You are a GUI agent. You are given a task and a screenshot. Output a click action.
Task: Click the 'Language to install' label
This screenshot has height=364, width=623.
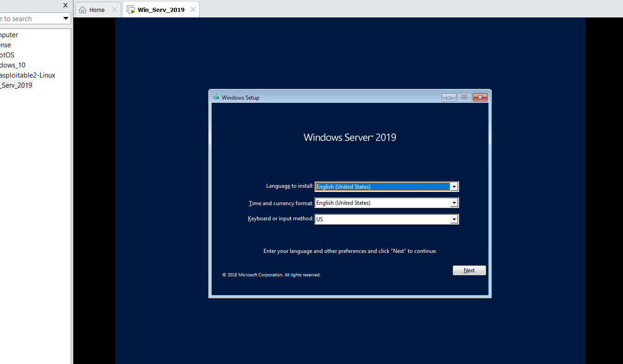(290, 186)
